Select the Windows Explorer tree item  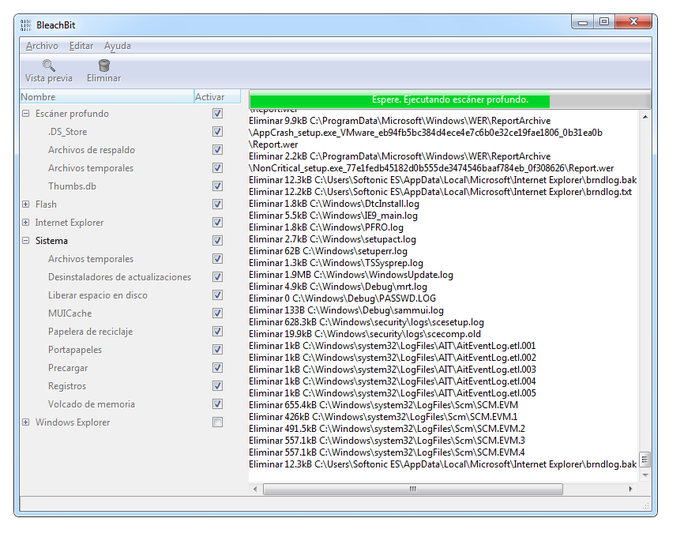click(73, 422)
